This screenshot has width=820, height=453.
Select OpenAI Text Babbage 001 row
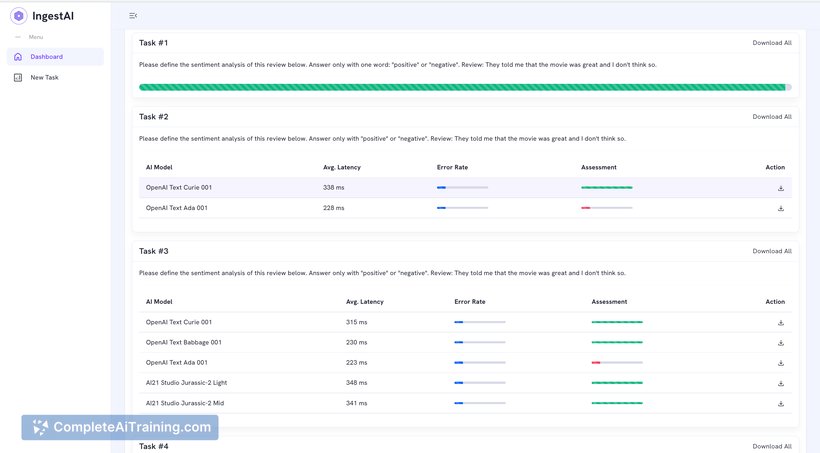465,342
